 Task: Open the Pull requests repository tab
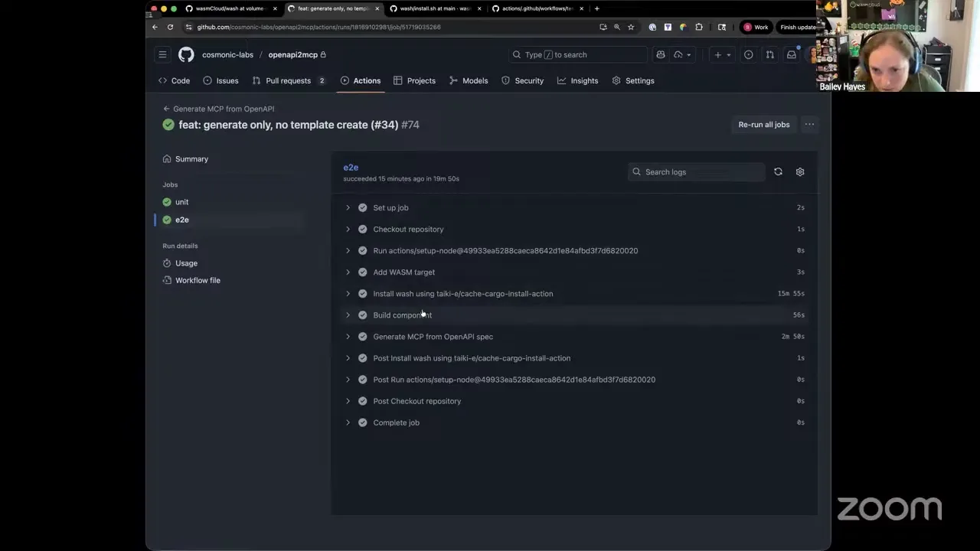pyautogui.click(x=289, y=80)
